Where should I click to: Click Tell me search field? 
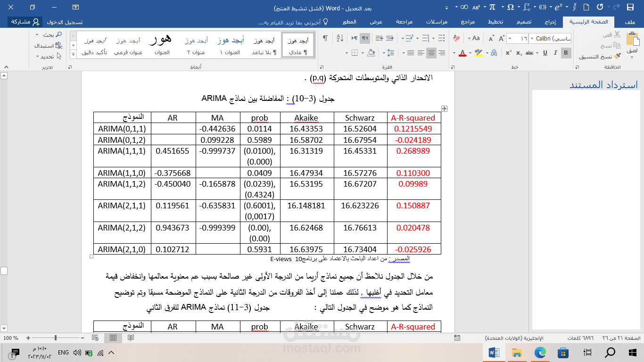pos(292,22)
